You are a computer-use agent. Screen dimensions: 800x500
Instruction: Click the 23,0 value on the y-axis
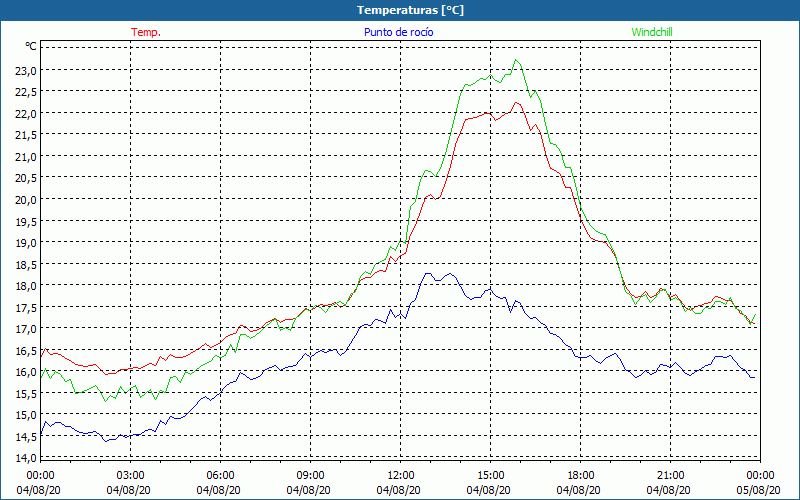coord(25,70)
